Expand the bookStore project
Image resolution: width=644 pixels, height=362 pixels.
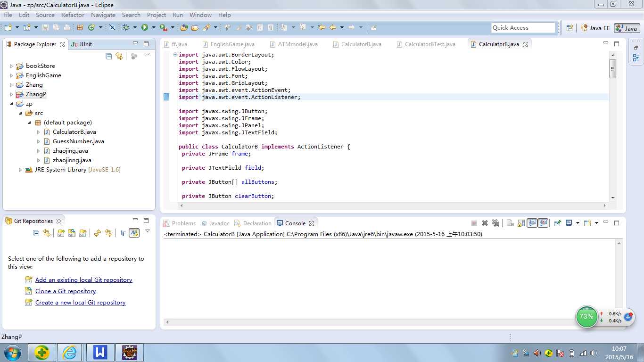tap(11, 66)
